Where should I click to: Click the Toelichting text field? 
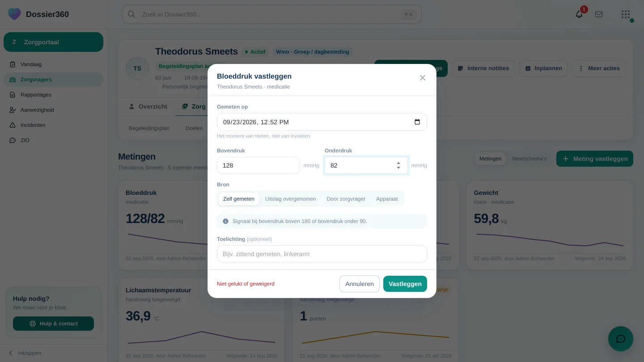coord(322,254)
